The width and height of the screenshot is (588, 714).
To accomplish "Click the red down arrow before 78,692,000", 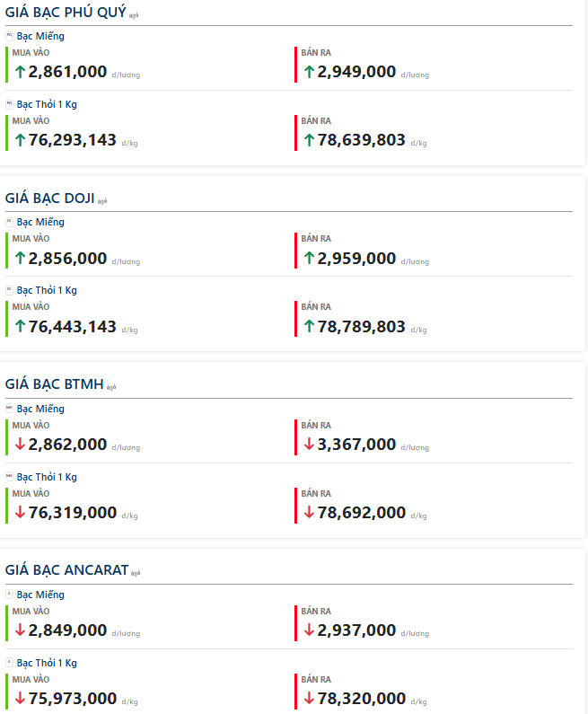I will (x=309, y=512).
